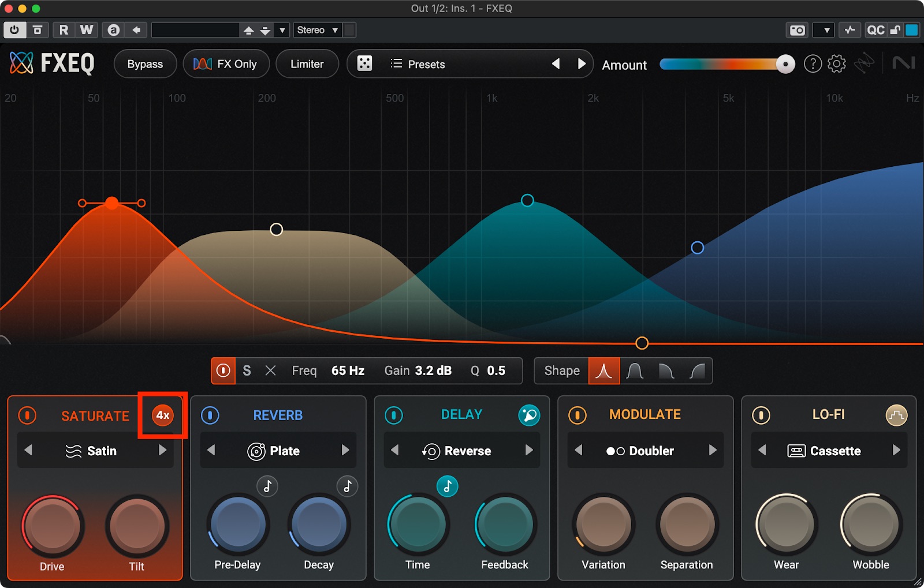Image resolution: width=924 pixels, height=588 pixels.
Task: Click the Q value 0.5
Action: coord(496,370)
